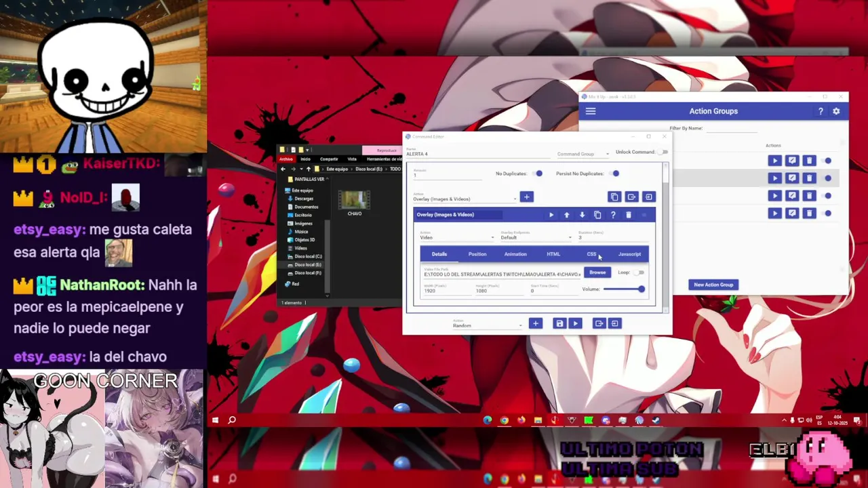Image resolution: width=868 pixels, height=488 pixels.
Task: Switch to the Javascript tab
Action: coord(629,254)
